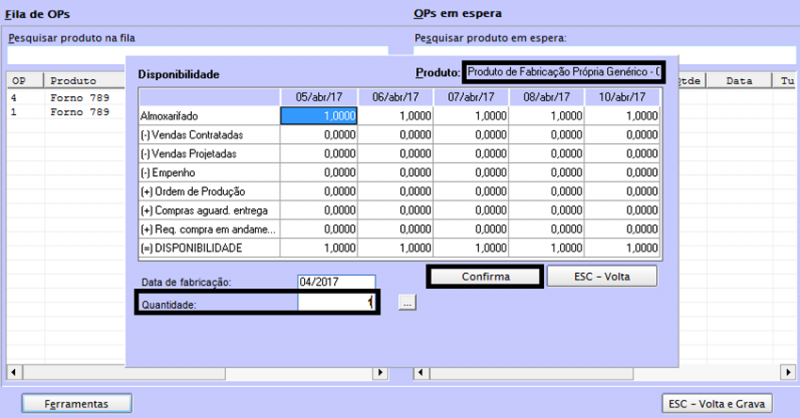Click the Produto column header in Fila de OPs
This screenshot has width=800, height=418.
[x=85, y=81]
